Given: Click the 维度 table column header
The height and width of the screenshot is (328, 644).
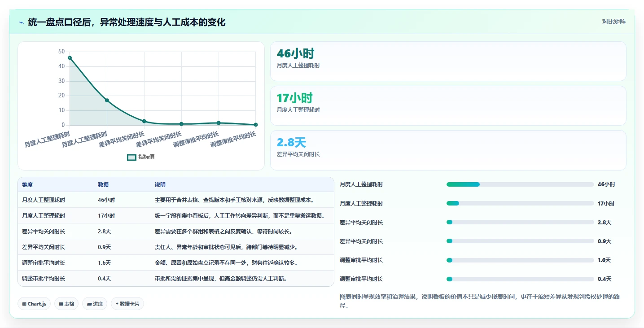Looking at the screenshot, I should [x=27, y=185].
